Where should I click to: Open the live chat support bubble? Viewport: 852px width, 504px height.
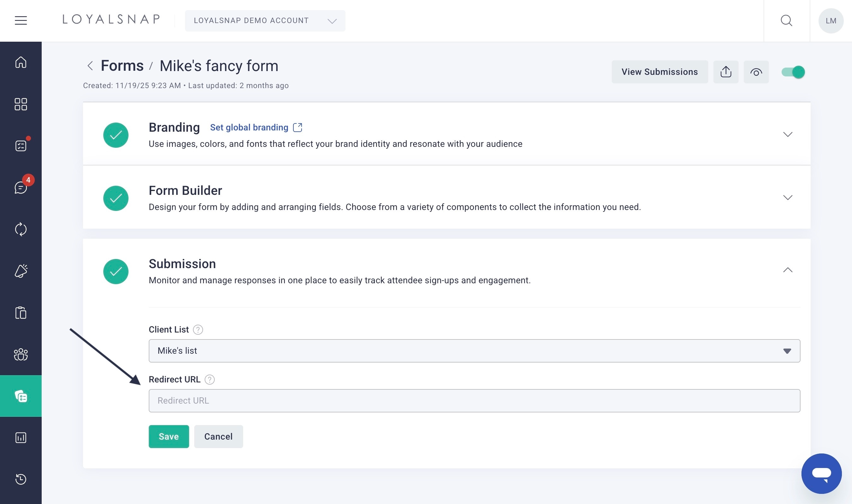821,473
